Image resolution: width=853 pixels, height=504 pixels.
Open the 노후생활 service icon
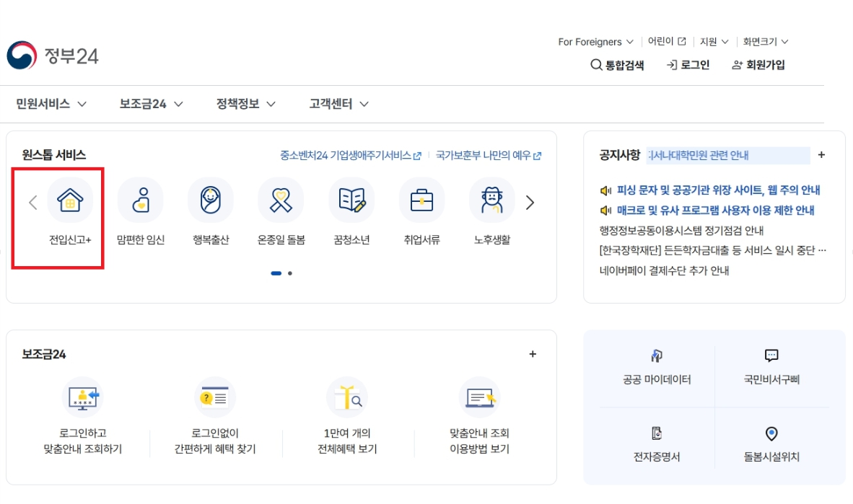tap(492, 200)
